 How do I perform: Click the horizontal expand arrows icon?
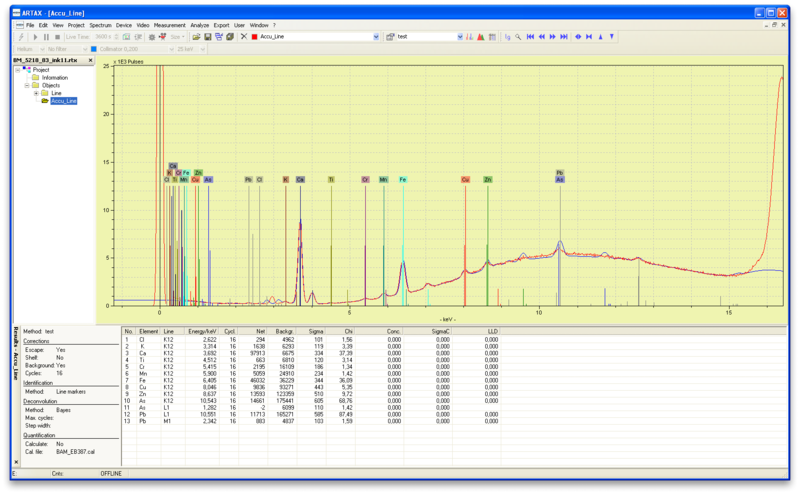[x=578, y=37]
